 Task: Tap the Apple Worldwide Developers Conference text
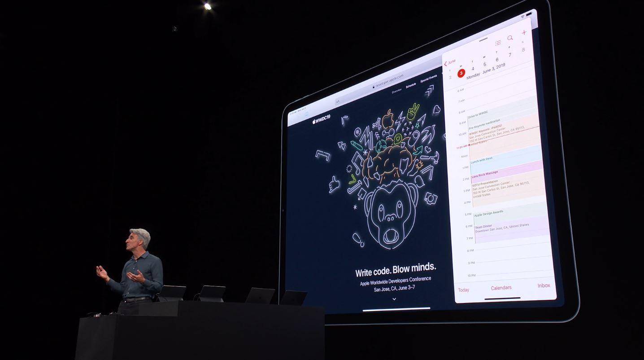pyautogui.click(x=396, y=281)
